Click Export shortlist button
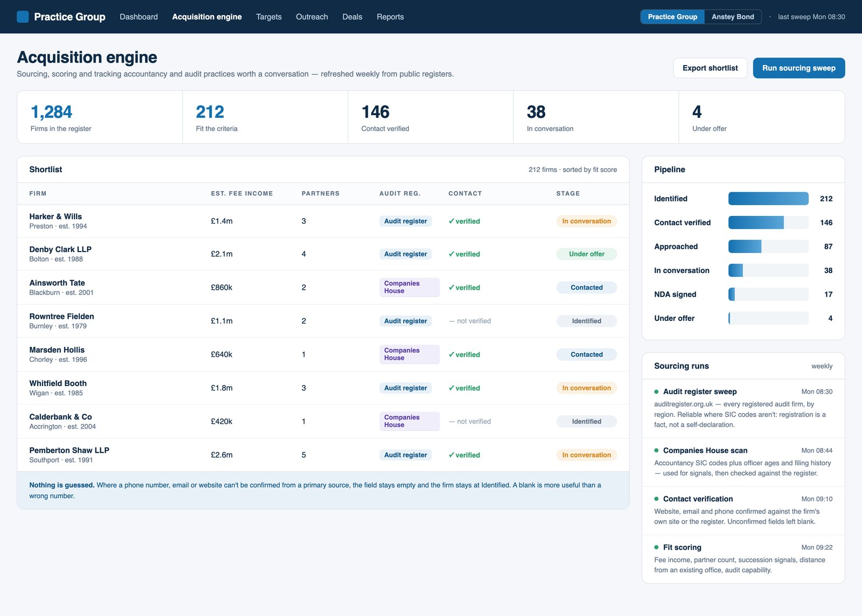Image resolution: width=862 pixels, height=616 pixels. point(710,68)
